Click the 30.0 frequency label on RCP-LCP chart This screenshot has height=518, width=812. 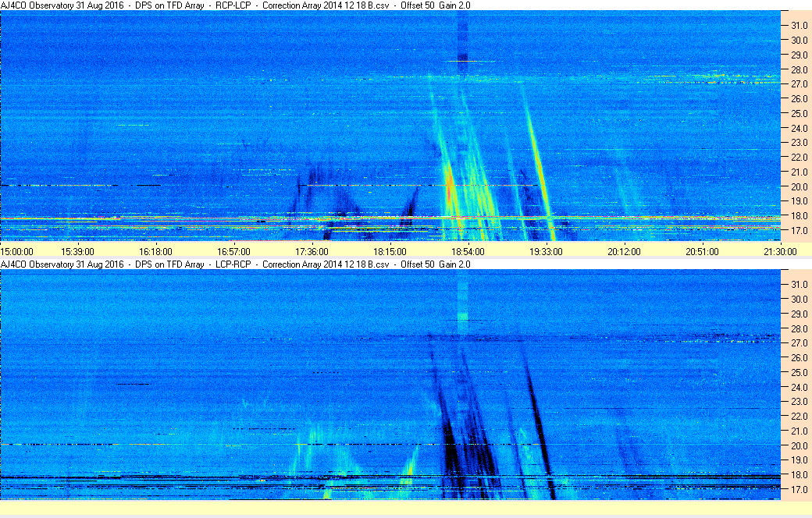[799, 40]
